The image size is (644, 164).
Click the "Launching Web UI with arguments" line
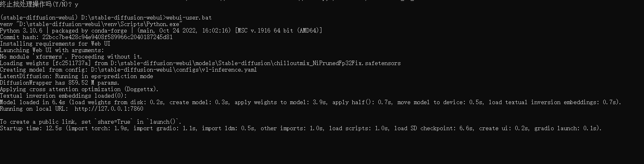(x=52, y=50)
